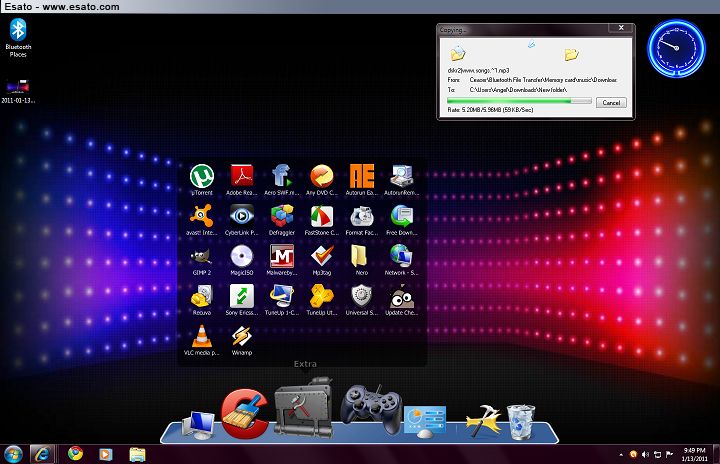Click the CCleaner icon in the dock
Screen dimensions: 720x464
pyautogui.click(x=244, y=413)
